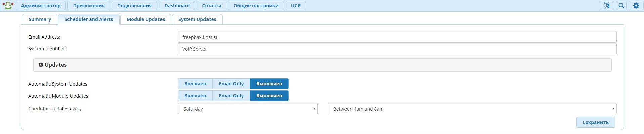Screen dimensions: 644x134
Task: Open the language selection icon
Action: click(x=606, y=6)
